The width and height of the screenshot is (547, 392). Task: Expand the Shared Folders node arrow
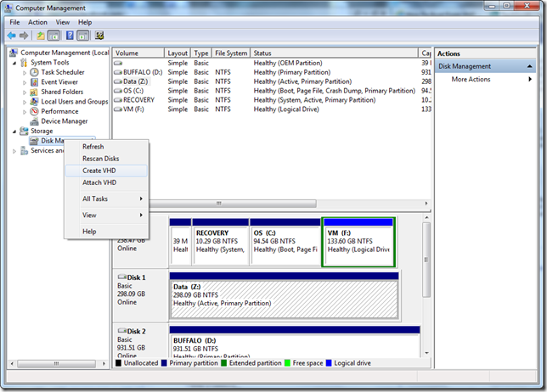[25, 92]
